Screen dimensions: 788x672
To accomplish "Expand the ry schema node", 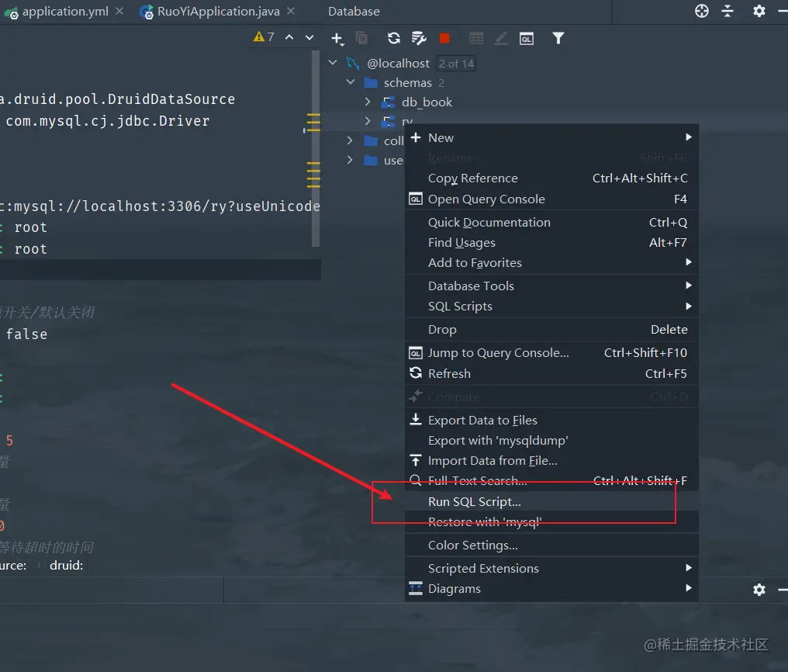I will click(368, 120).
